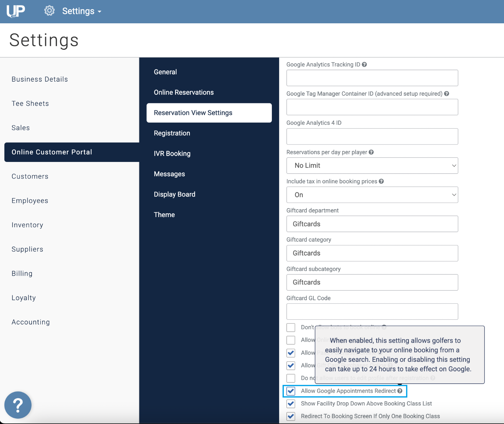
Task: Uncheck Allow Google Appointments Redirect
Action: click(x=291, y=391)
